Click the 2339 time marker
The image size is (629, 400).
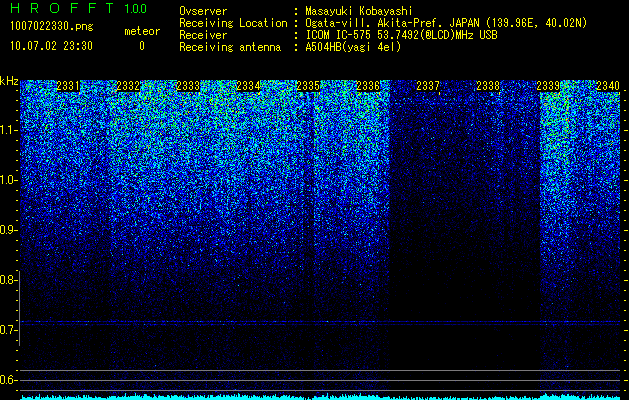[548, 86]
